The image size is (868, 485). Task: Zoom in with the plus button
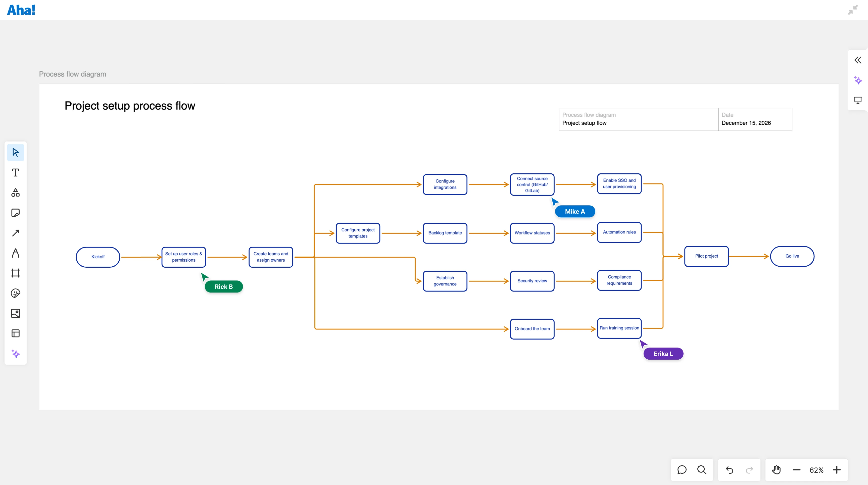(x=837, y=470)
